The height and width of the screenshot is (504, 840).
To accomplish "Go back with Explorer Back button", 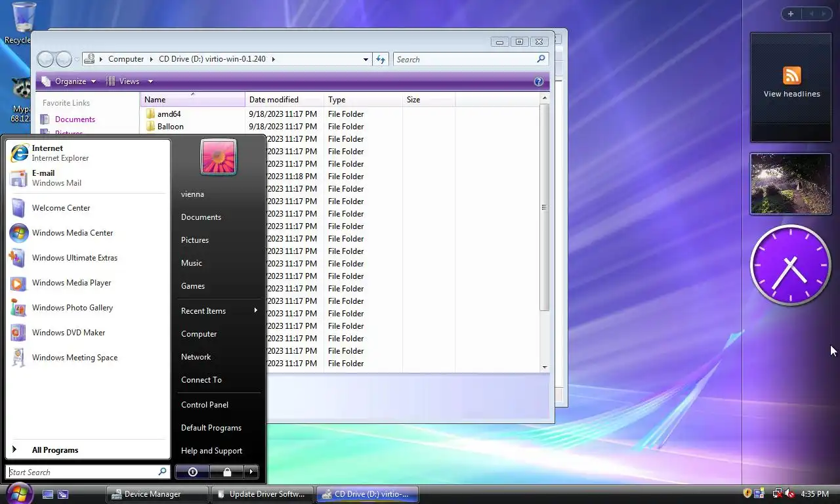I will pyautogui.click(x=45, y=59).
